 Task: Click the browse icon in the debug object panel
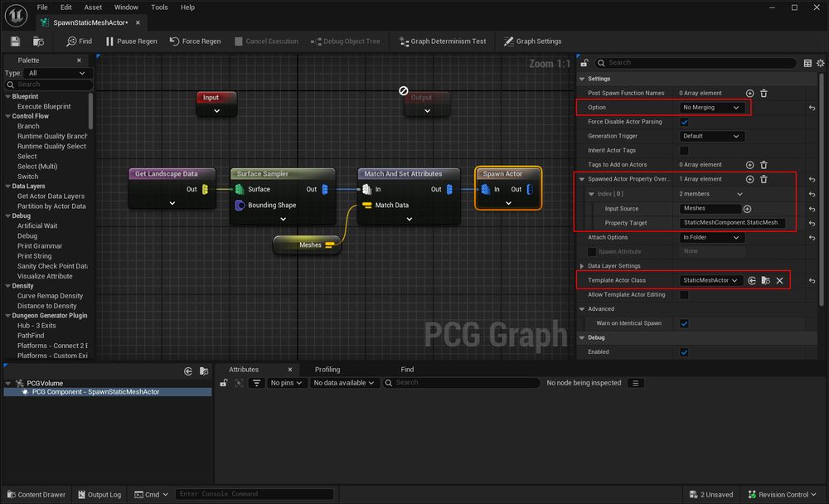pos(204,371)
